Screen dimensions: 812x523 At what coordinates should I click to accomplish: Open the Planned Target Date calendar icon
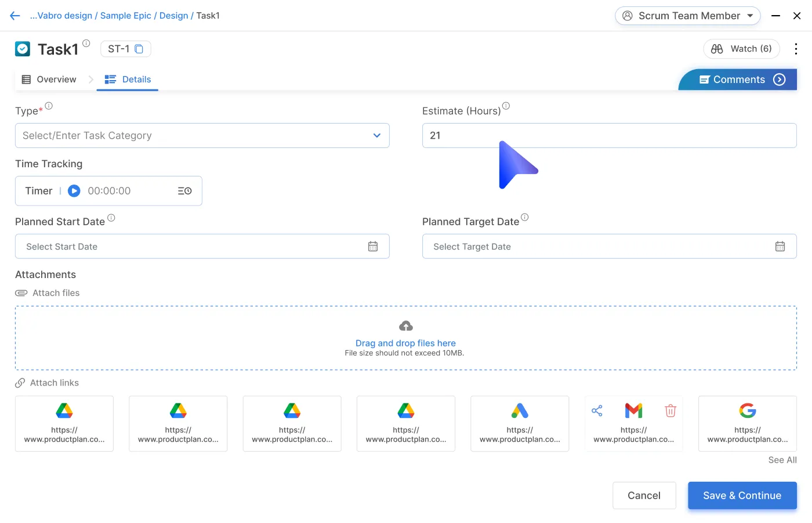pos(780,247)
